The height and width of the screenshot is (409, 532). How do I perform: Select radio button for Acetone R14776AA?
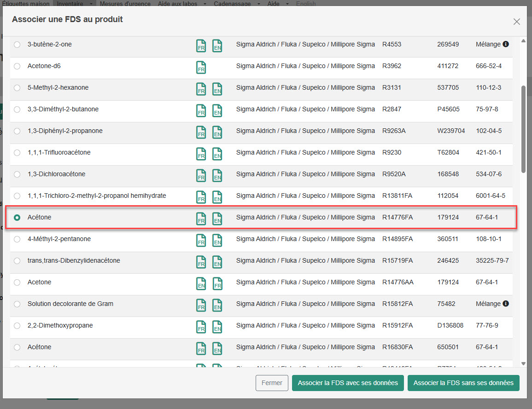[x=17, y=282]
